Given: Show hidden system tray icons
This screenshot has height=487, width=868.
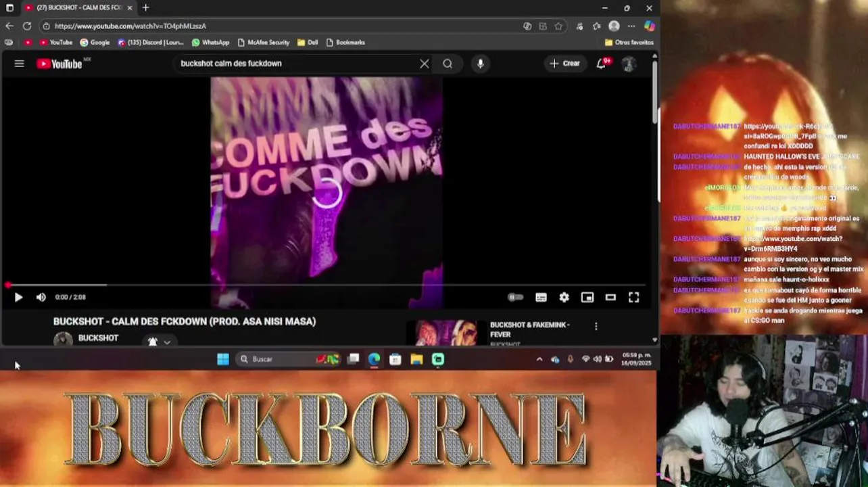Looking at the screenshot, I should 539,359.
